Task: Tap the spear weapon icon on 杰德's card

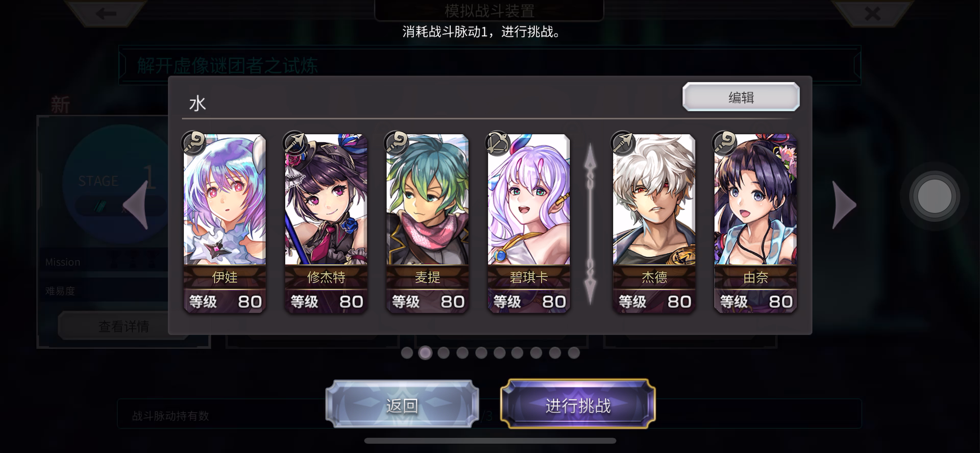Action: coord(623,143)
